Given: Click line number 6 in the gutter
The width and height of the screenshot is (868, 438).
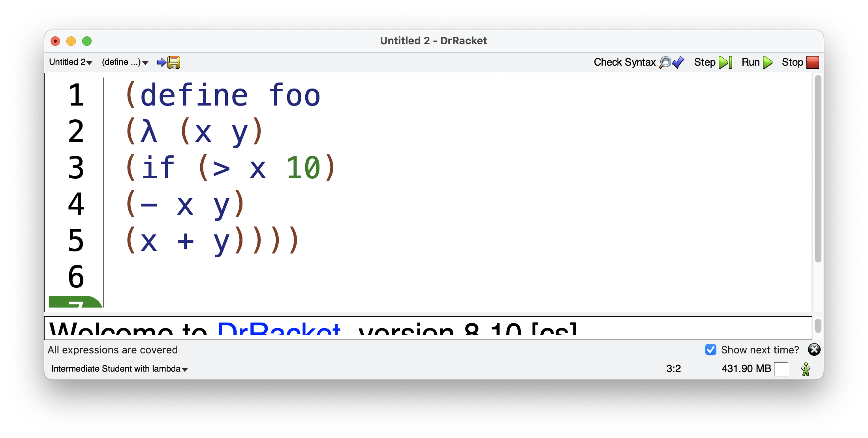Looking at the screenshot, I should click(76, 276).
